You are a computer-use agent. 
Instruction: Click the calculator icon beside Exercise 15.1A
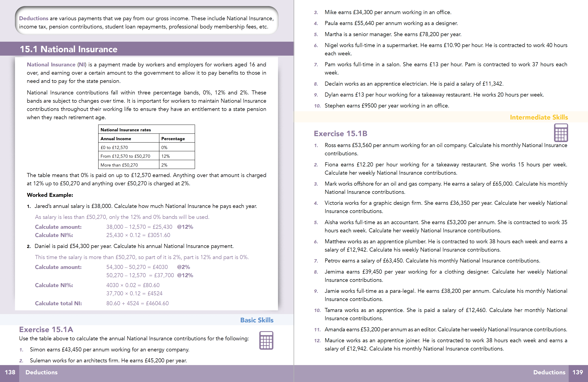(266, 340)
